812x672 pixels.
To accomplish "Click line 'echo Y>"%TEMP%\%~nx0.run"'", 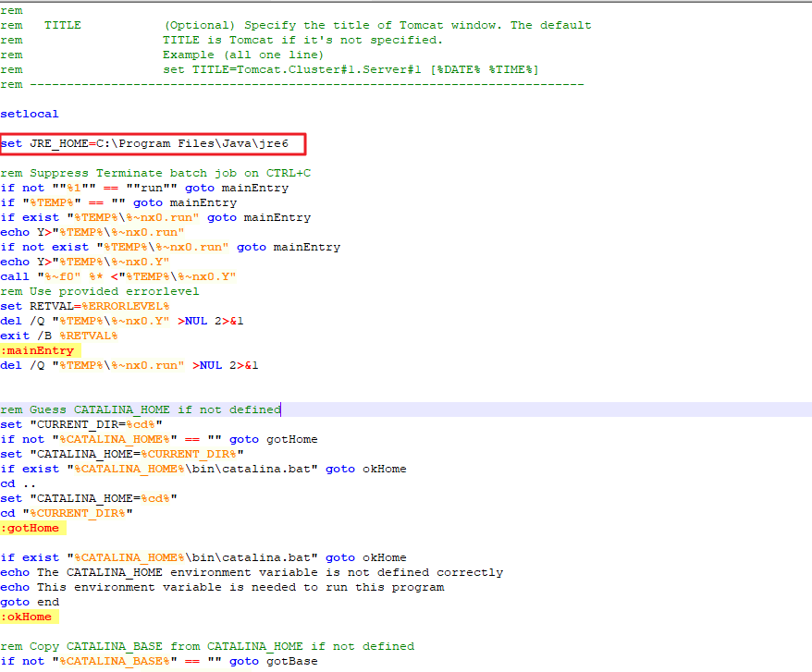I will click(92, 232).
